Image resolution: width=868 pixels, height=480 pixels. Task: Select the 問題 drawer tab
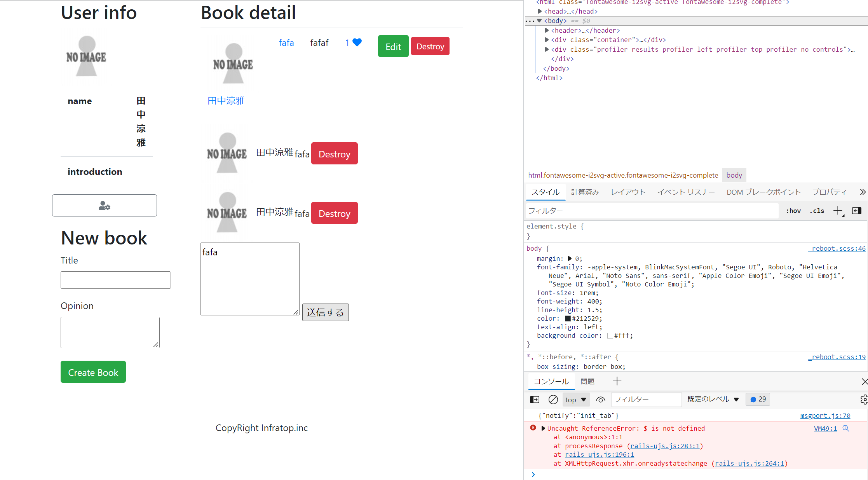tap(587, 382)
